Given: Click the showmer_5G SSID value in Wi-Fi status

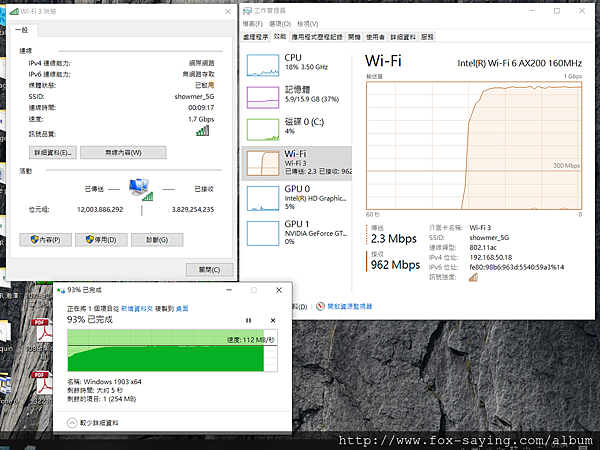Looking at the screenshot, I should 194,96.
